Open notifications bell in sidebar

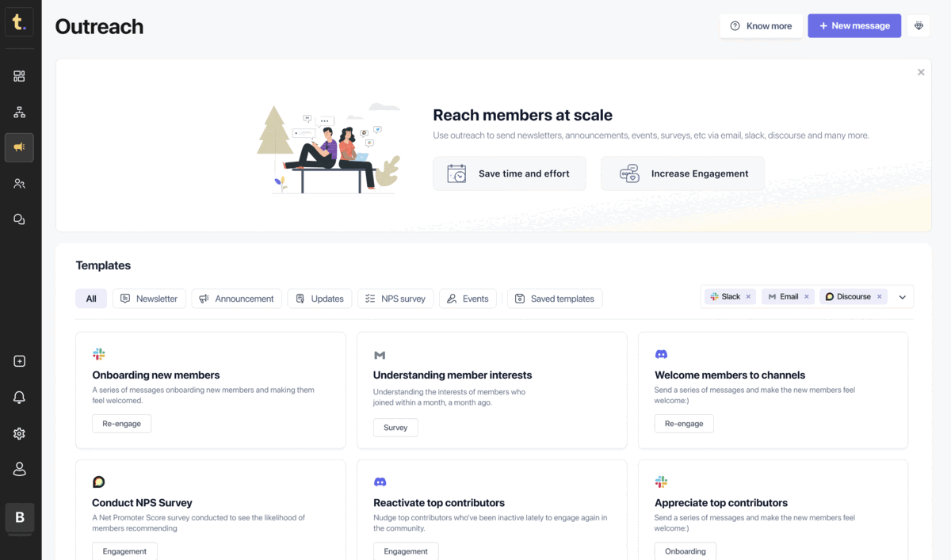(19, 398)
